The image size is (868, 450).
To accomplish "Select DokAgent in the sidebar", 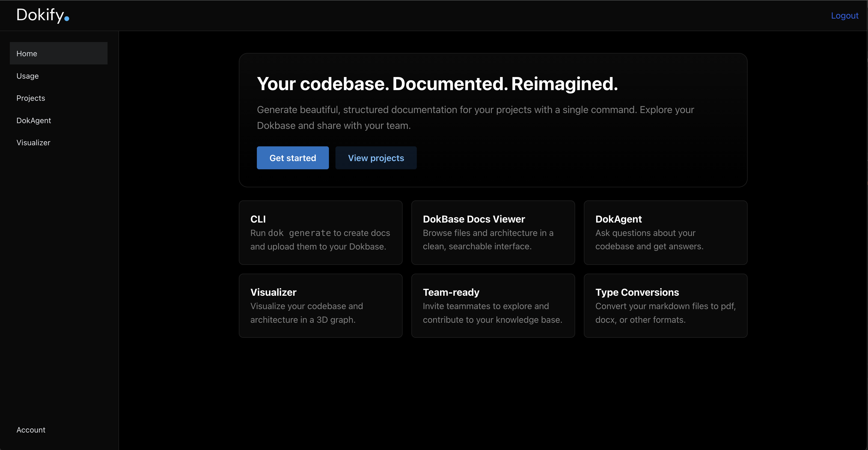I will tap(34, 121).
